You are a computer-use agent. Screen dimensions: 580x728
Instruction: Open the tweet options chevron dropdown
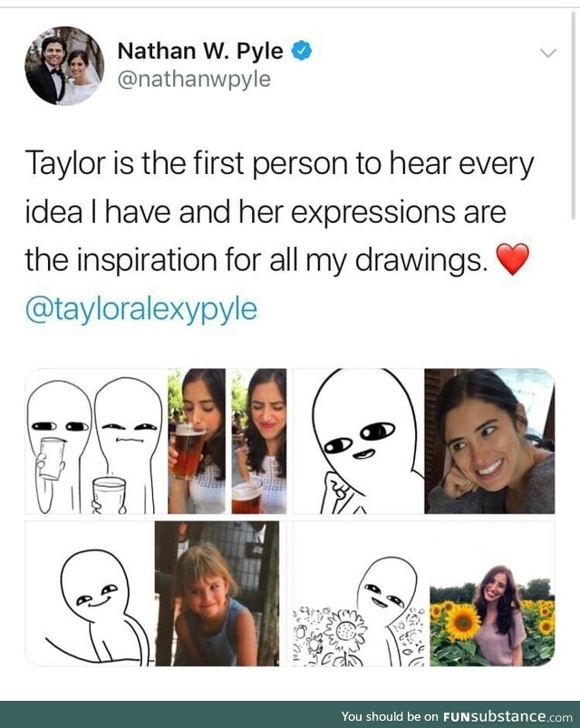click(x=548, y=53)
